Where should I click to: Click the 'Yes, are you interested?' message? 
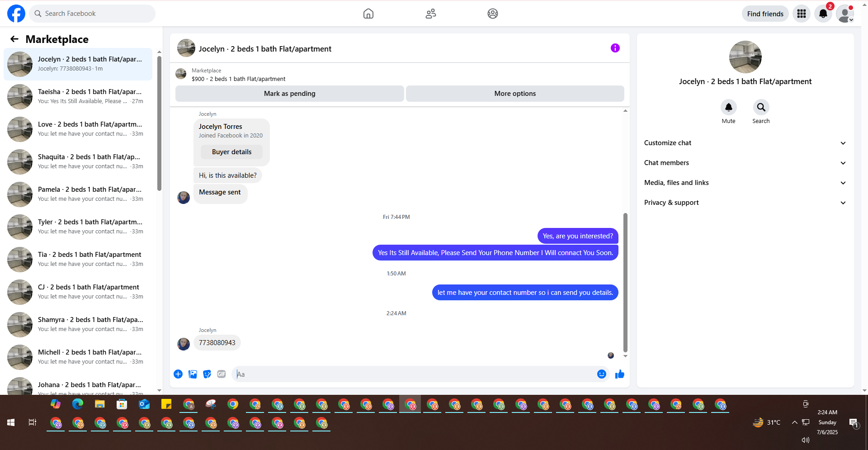pyautogui.click(x=578, y=236)
